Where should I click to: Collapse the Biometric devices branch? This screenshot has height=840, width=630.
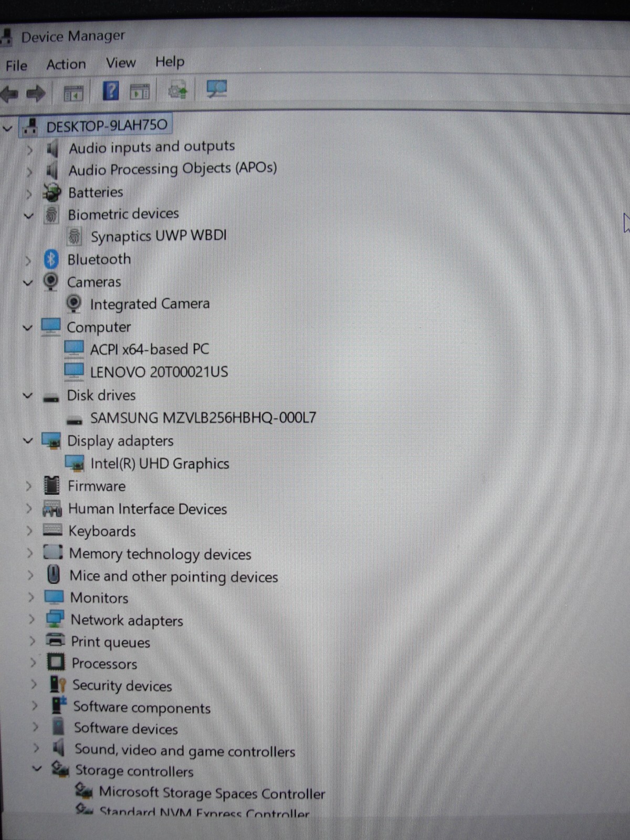point(28,215)
